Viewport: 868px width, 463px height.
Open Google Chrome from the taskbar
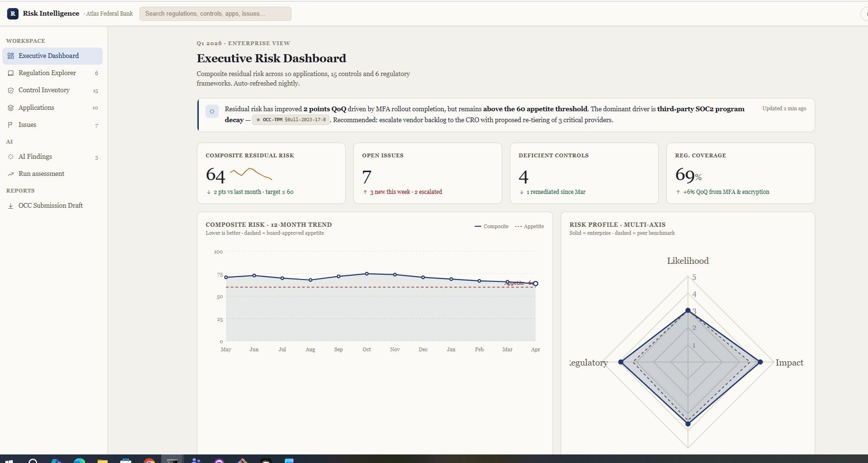[149, 460]
